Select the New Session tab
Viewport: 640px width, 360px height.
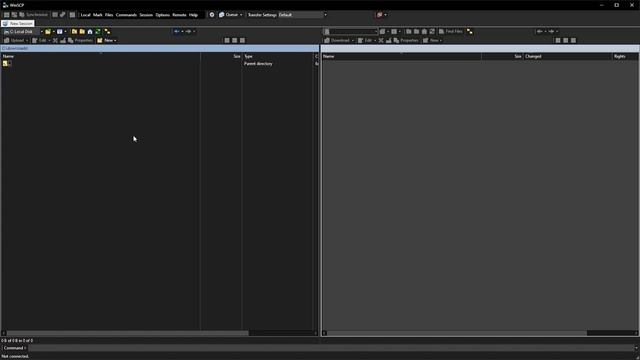(x=18, y=24)
